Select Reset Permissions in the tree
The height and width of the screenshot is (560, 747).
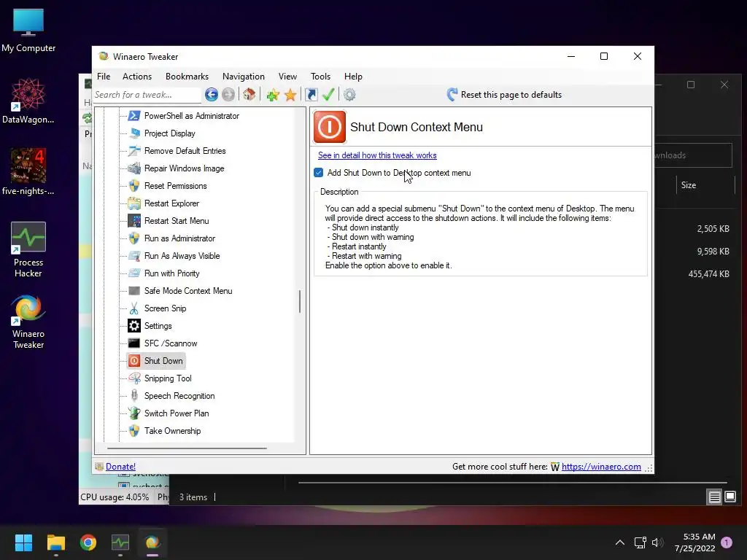[175, 186]
